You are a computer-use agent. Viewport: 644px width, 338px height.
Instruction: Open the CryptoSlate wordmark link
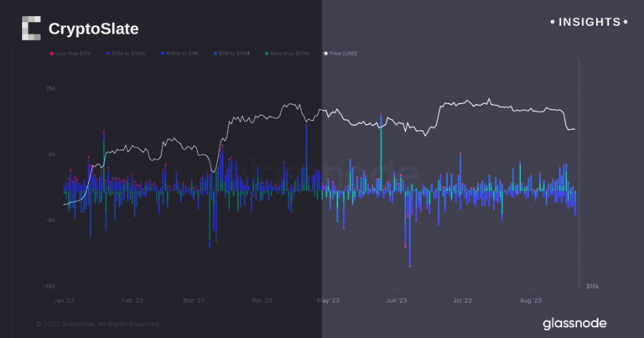[93, 29]
